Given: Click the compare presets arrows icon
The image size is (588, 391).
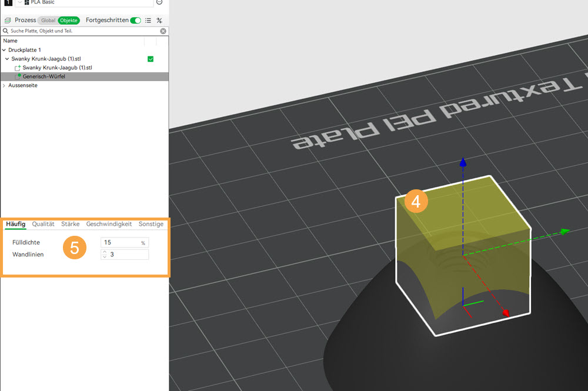Looking at the screenshot, I should pos(159,20).
